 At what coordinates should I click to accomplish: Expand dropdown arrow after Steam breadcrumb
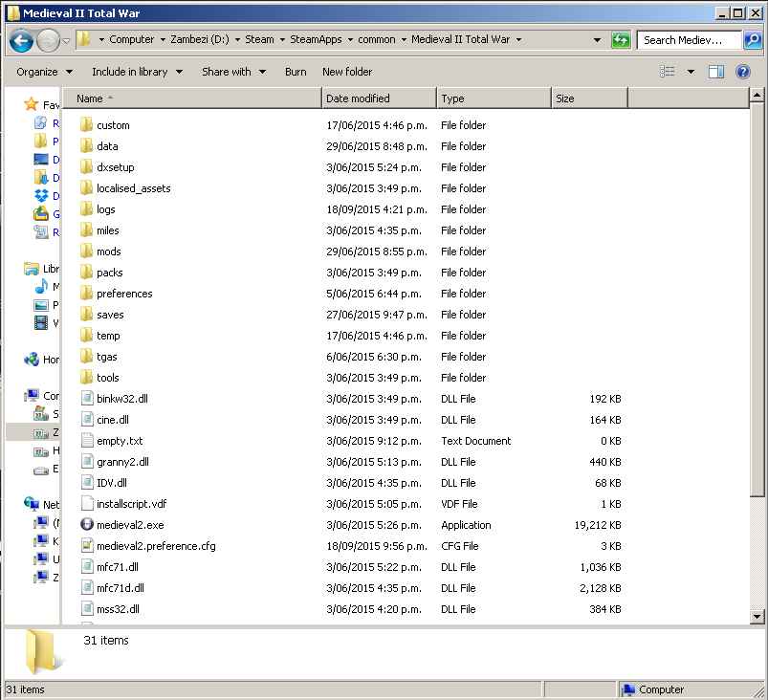click(x=282, y=40)
